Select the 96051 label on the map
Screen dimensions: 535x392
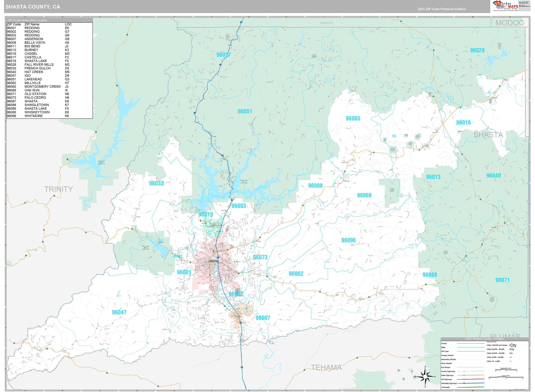point(245,111)
